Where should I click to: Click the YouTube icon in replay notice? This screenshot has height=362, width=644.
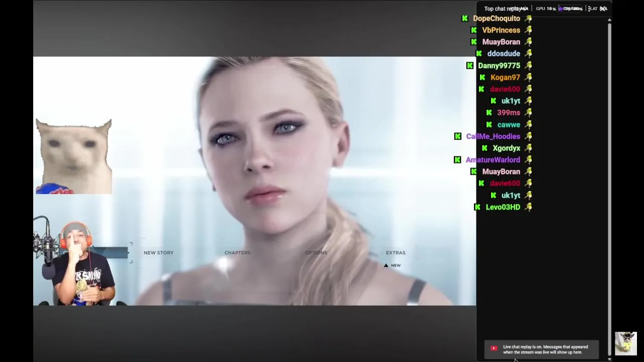tap(494, 348)
